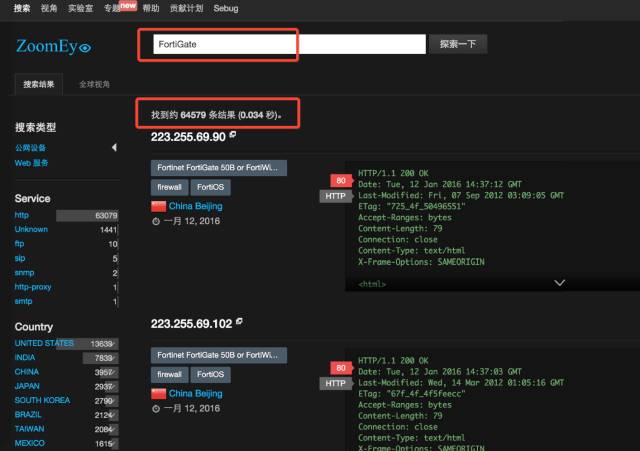This screenshot has width=640, height=451.
Task: Filter by snmp service
Action: coord(24,272)
